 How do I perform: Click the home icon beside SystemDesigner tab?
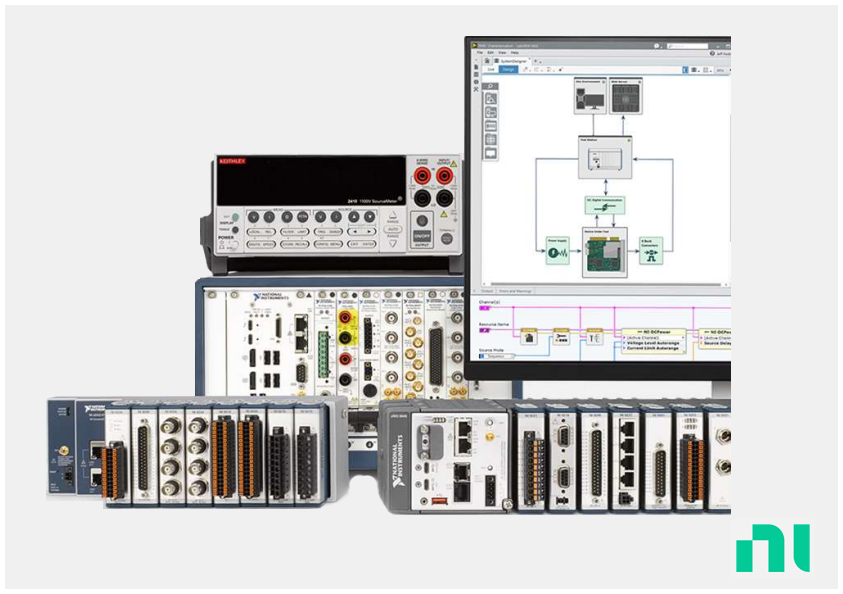(x=487, y=61)
